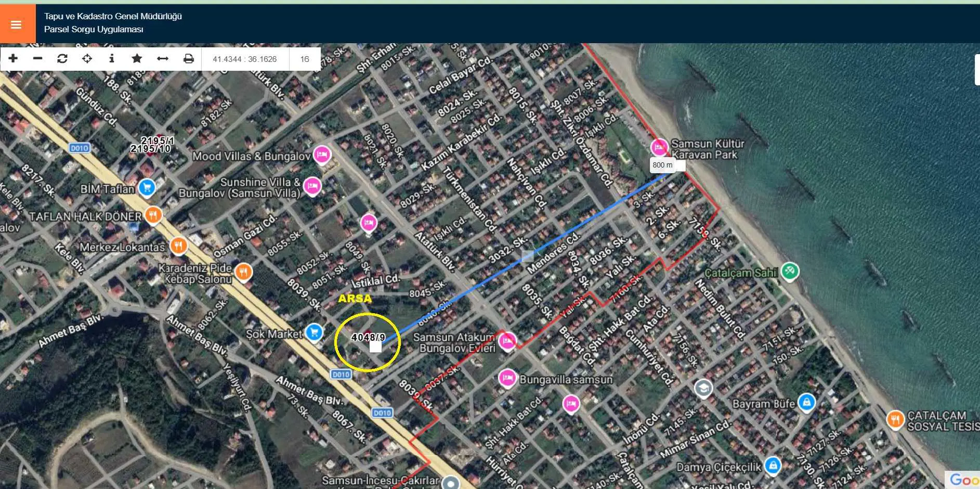Click the ÇATALÇAM SOSYAL TESİSİ restaurant pin

(895, 419)
